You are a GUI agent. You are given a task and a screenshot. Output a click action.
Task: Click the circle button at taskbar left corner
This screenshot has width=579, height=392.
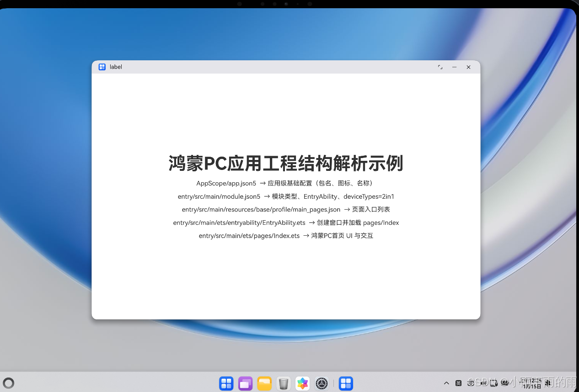tap(9, 383)
